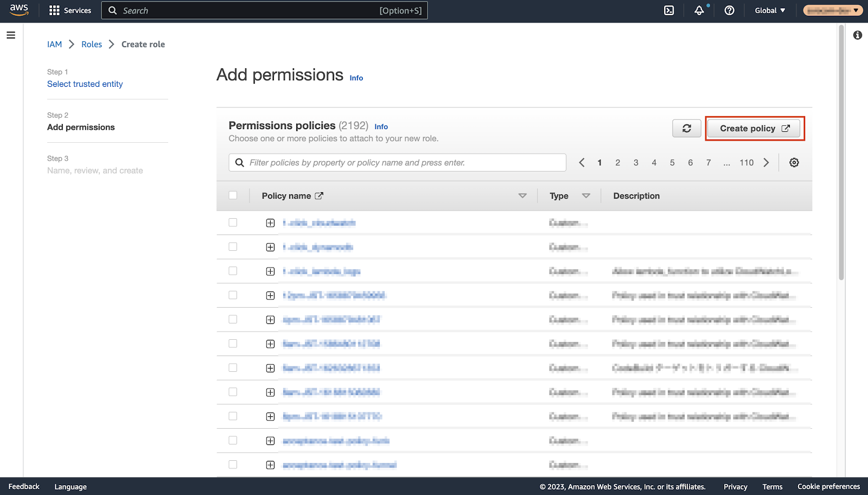
Task: Go to next page of policies
Action: tap(766, 163)
